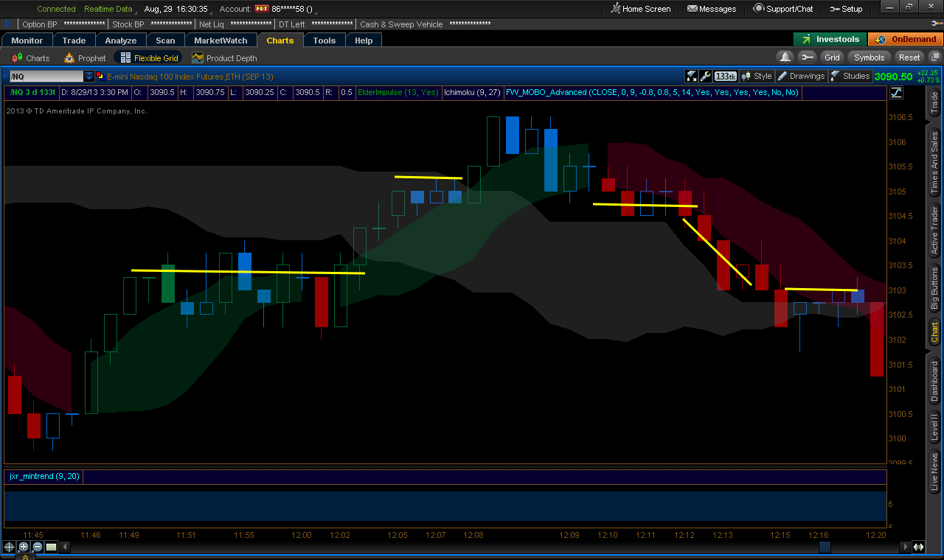Open the Style menu
The height and width of the screenshot is (560, 944).
(757, 76)
